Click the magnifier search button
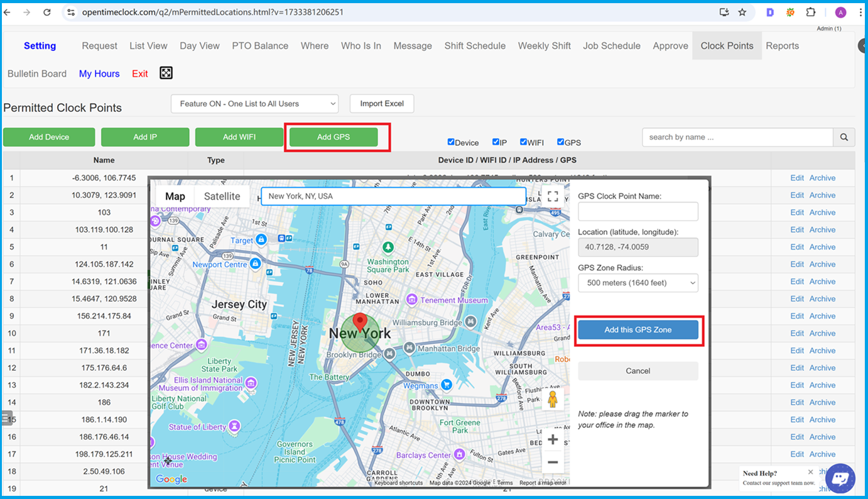 tap(844, 137)
